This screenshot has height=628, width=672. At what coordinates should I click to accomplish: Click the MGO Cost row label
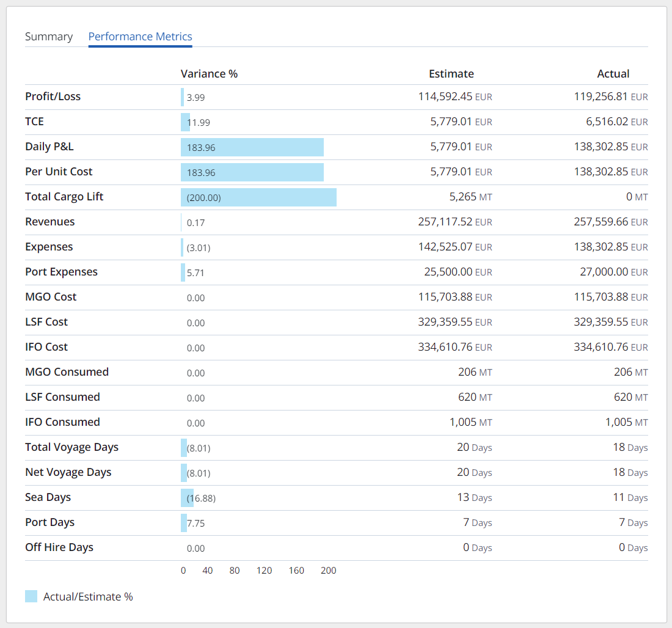(x=51, y=296)
